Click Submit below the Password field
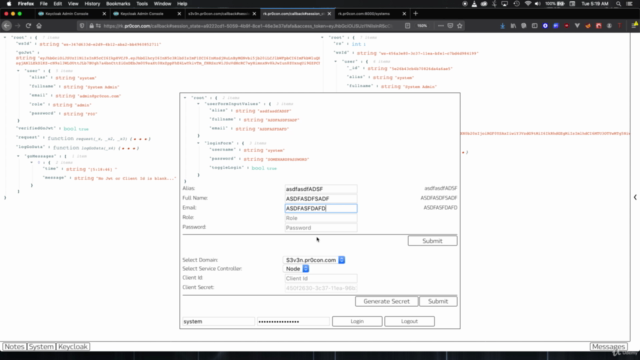 (x=432, y=241)
